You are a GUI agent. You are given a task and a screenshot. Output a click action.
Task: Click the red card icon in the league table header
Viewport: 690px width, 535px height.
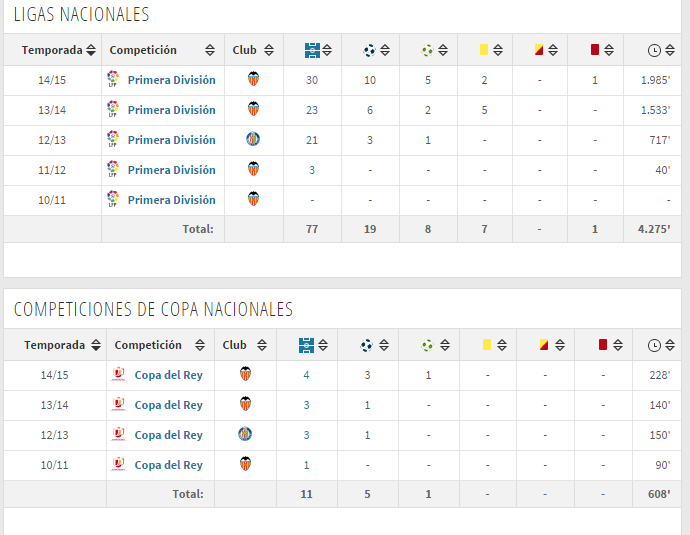[x=595, y=49]
